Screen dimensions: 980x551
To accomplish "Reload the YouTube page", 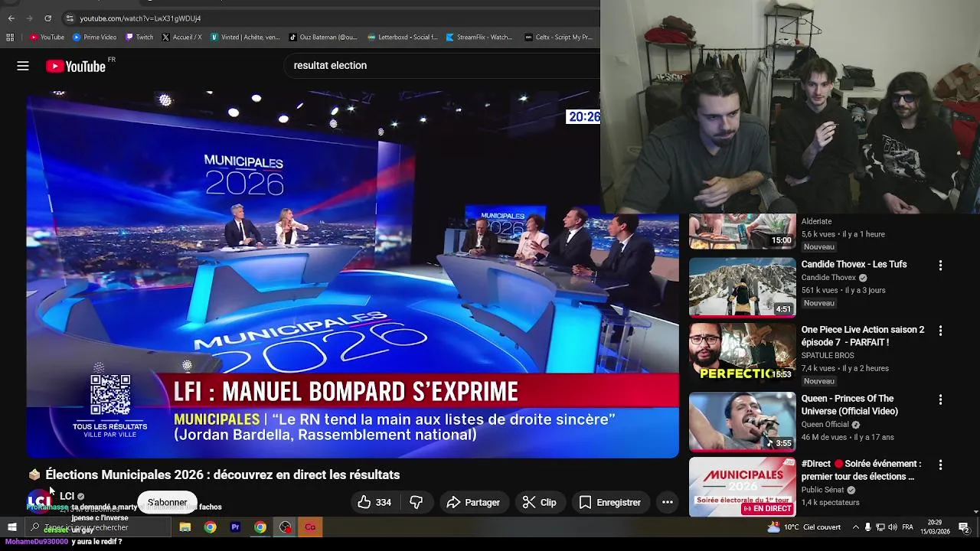I will pyautogui.click(x=47, y=18).
